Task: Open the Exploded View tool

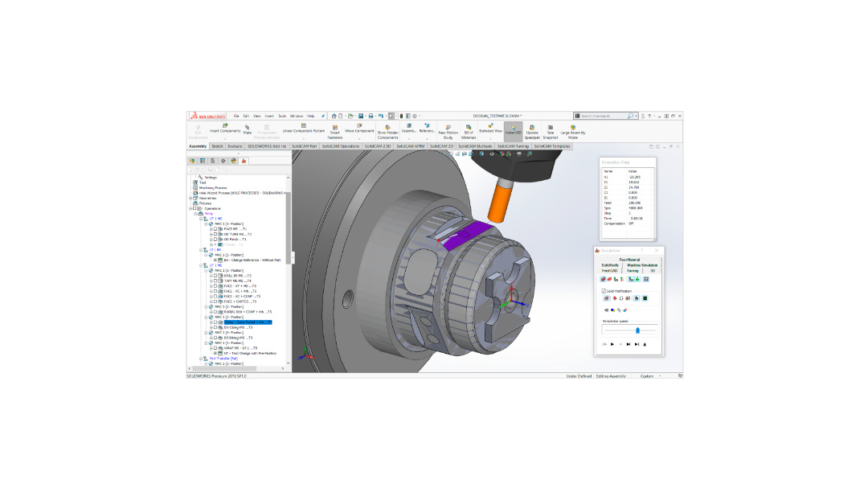Action: (490, 125)
